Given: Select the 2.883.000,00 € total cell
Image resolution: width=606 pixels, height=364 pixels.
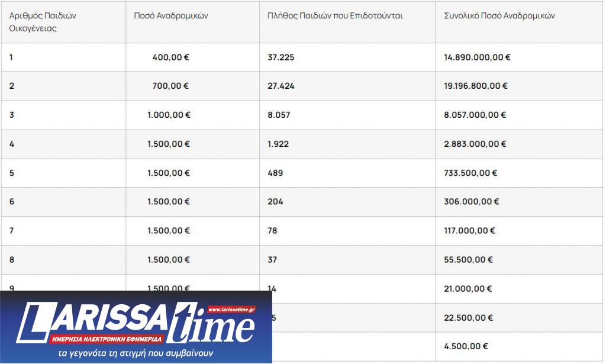Looking at the screenshot, I should 475,144.
